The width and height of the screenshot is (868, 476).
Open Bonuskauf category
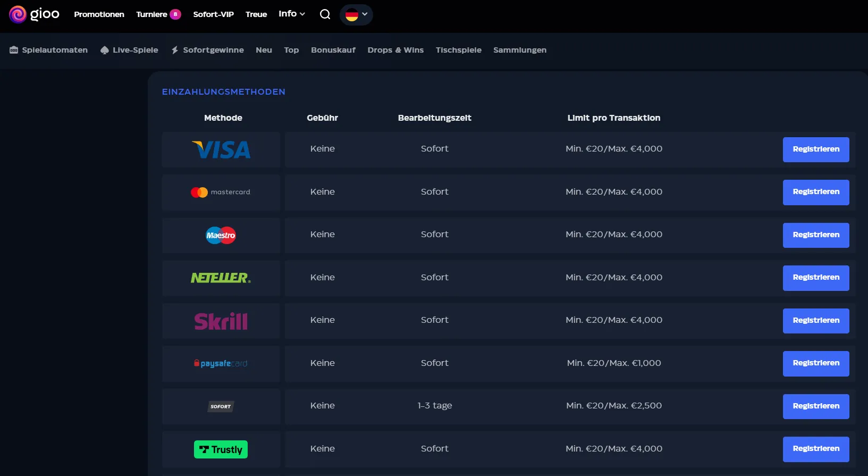click(x=333, y=50)
